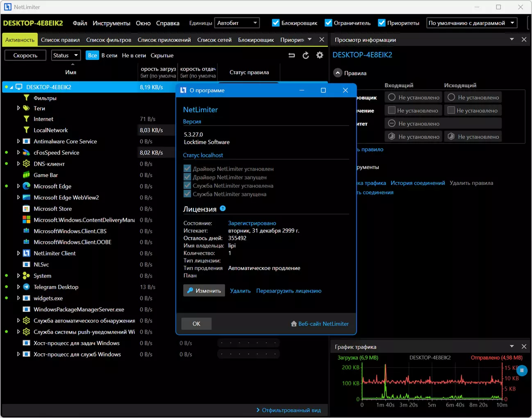Image resolution: width=532 pixels, height=418 pixels.
Task: Click the Изменить license button
Action: pos(204,291)
